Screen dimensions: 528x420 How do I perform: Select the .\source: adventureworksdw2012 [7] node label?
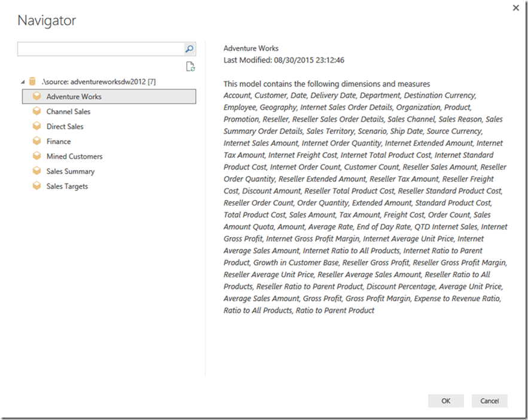tap(99, 81)
